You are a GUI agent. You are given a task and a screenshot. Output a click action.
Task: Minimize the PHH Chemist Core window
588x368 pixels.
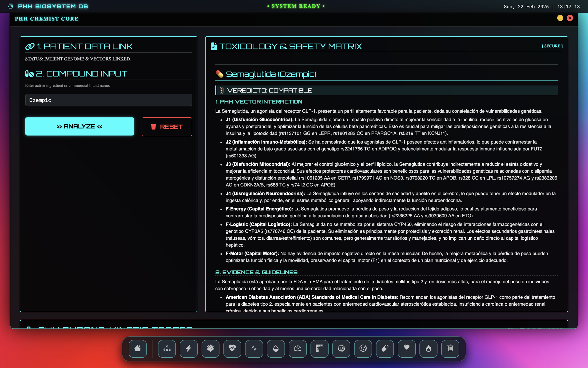(560, 18)
